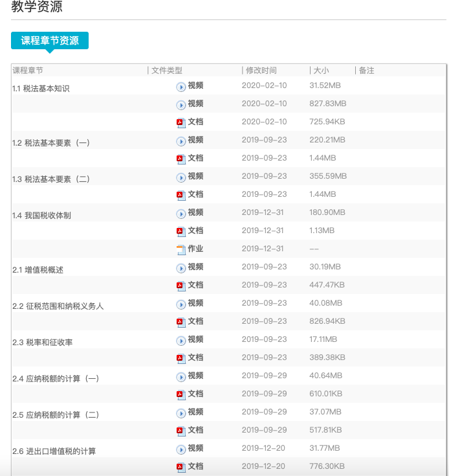Click the 作业 homework icon
The height and width of the screenshot is (476, 449).
pos(181,249)
